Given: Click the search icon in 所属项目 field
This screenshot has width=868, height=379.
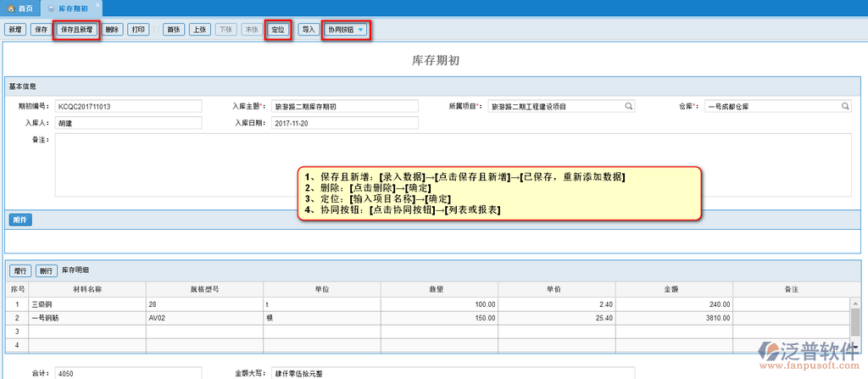Looking at the screenshot, I should click(628, 107).
